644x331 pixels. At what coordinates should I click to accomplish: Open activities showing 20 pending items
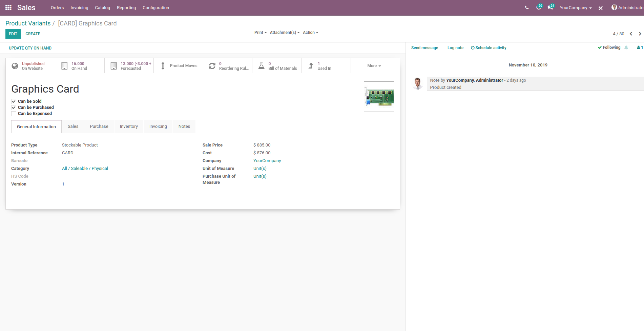coord(538,7)
